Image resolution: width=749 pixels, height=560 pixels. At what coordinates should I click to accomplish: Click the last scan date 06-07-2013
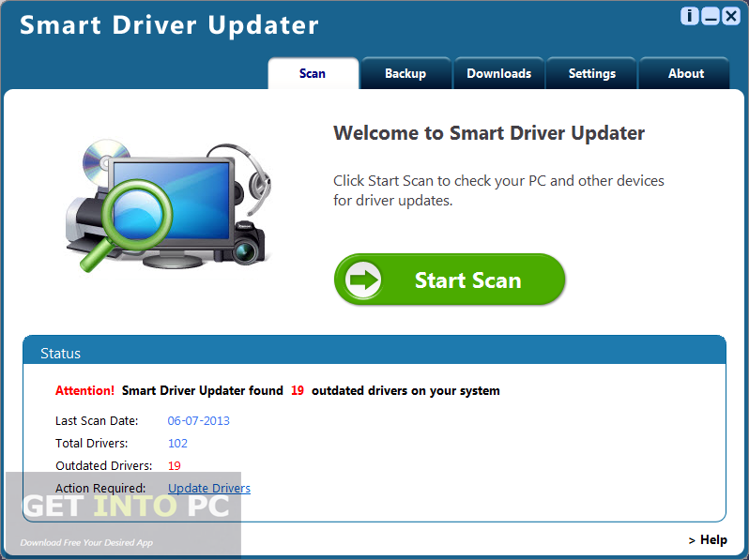point(198,420)
